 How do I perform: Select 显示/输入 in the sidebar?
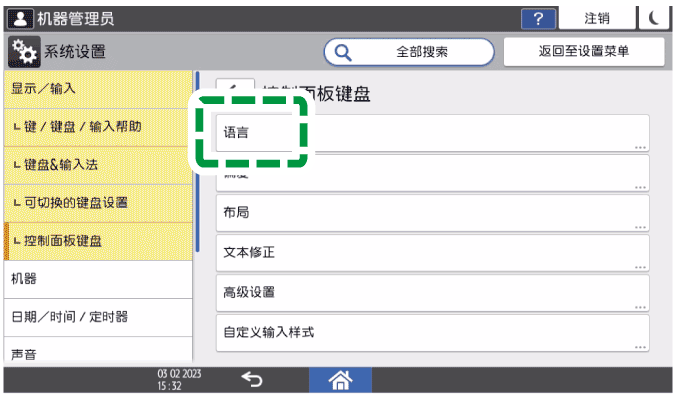98,89
